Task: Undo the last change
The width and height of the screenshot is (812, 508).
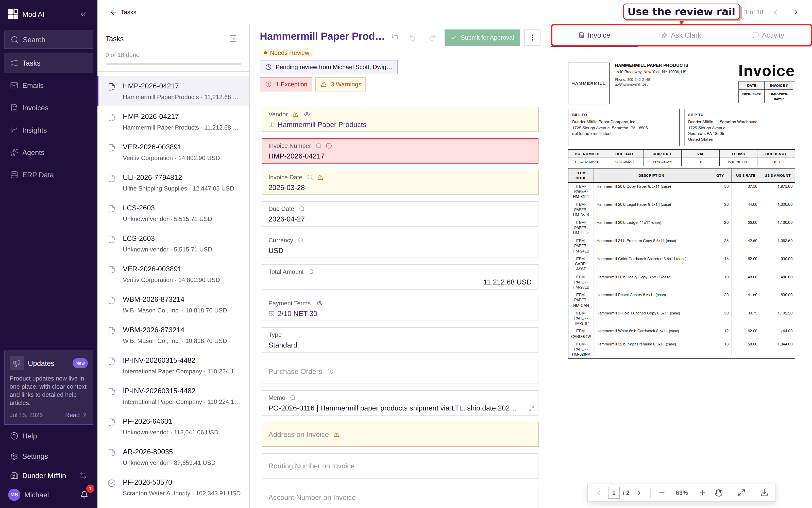Action: [x=412, y=38]
